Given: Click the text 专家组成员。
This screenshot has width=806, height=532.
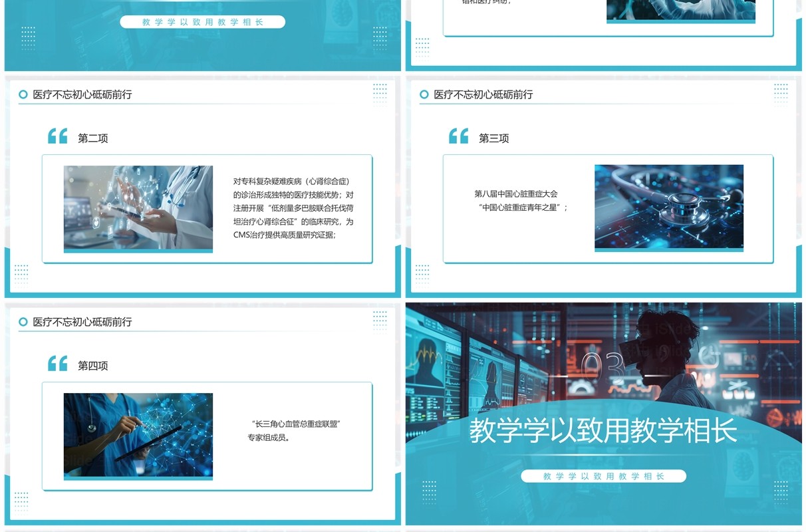Looking at the screenshot, I should point(269,438).
